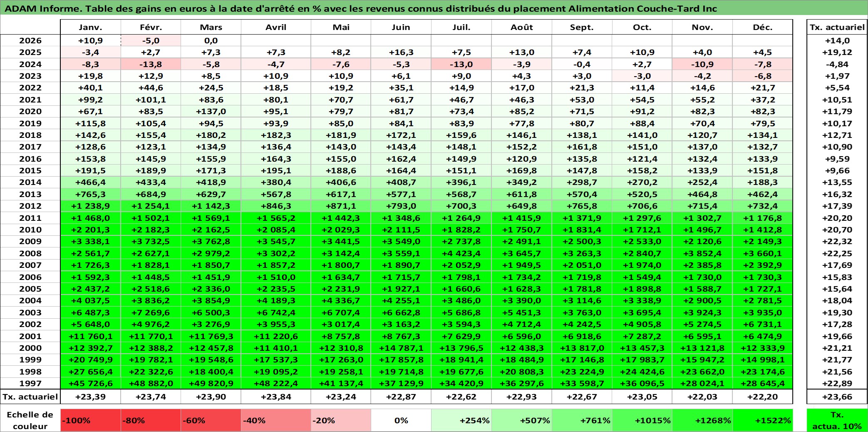Click cell +3 762,8 in 2009 March
868x432 pixels.
[x=211, y=241]
